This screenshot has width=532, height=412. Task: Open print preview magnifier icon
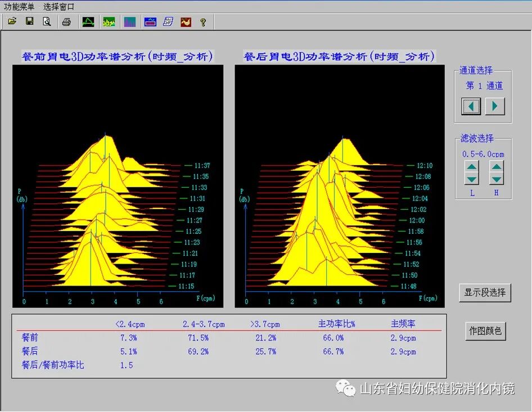(x=47, y=22)
